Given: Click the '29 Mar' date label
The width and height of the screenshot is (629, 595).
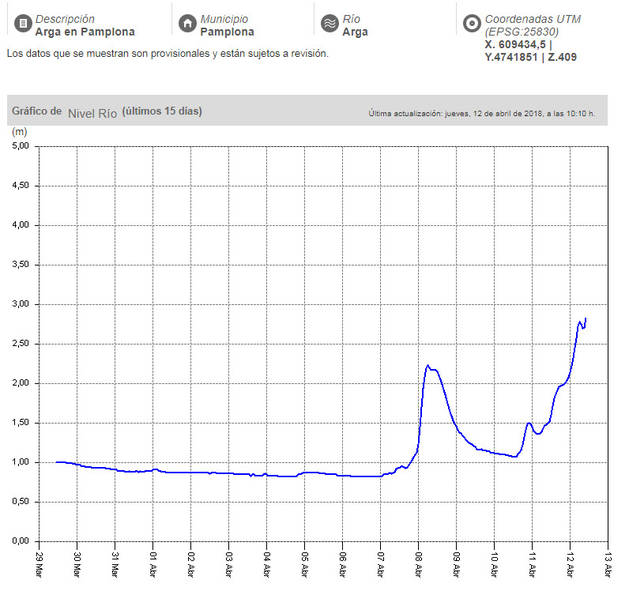Looking at the screenshot, I should (x=39, y=564).
